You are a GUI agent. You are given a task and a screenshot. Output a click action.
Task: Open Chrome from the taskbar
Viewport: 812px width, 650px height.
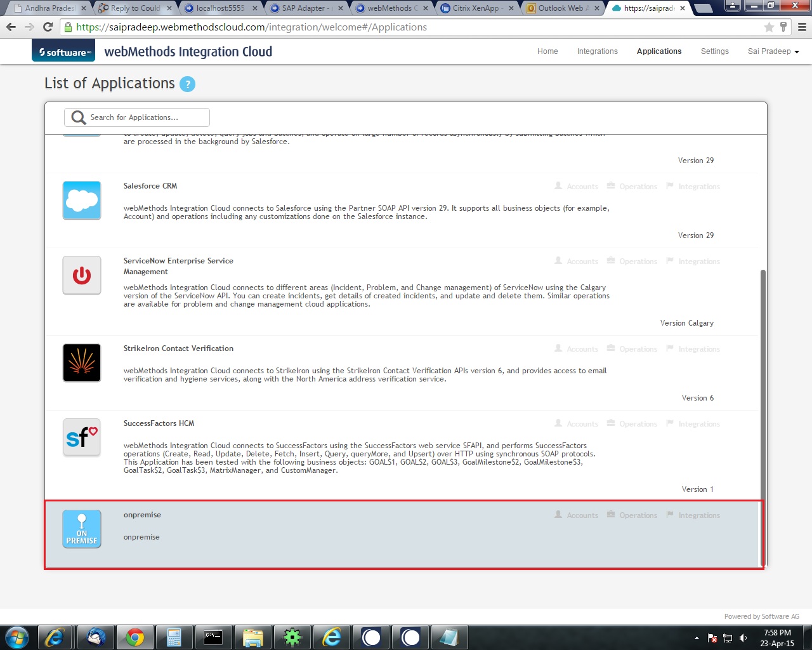(x=134, y=637)
